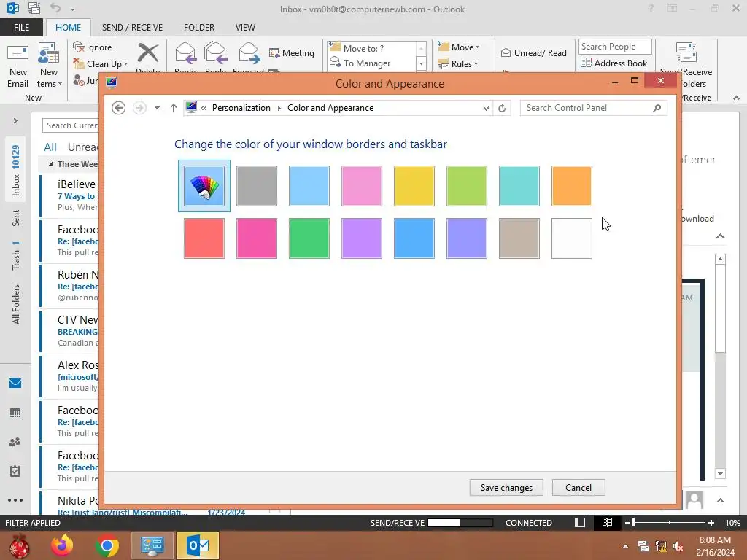The width and height of the screenshot is (747, 560).
Task: Select the hot pink color swatch
Action: pyautogui.click(x=256, y=238)
